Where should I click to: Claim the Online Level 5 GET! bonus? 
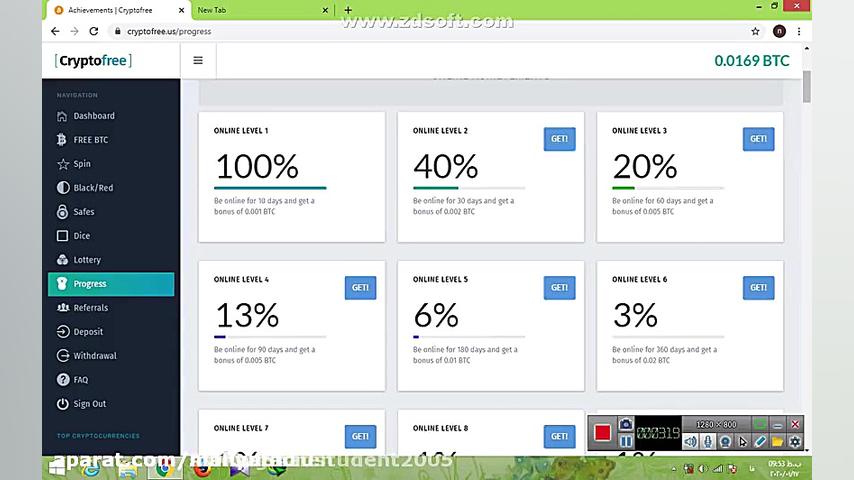[x=559, y=288]
